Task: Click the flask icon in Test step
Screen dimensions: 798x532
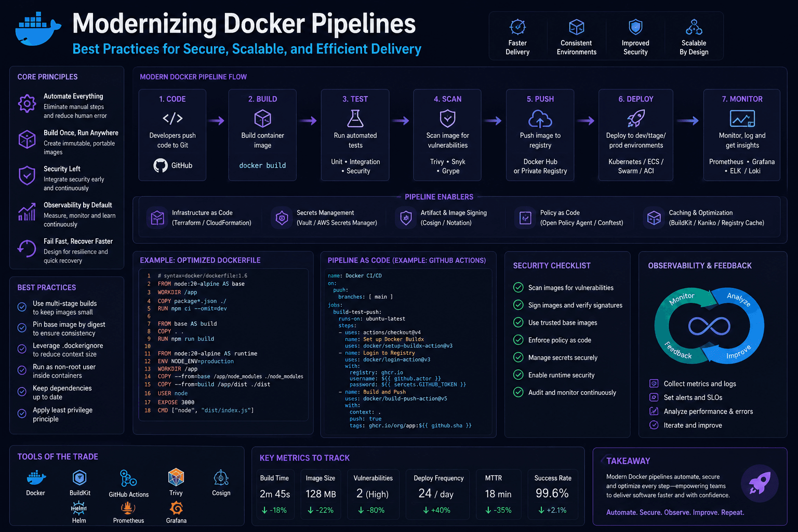Action: (x=355, y=118)
